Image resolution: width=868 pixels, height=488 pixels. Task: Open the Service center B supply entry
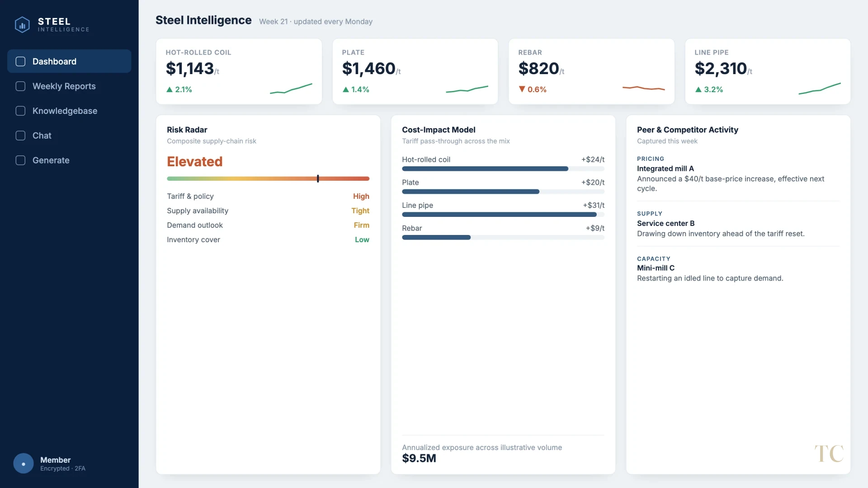pyautogui.click(x=738, y=224)
